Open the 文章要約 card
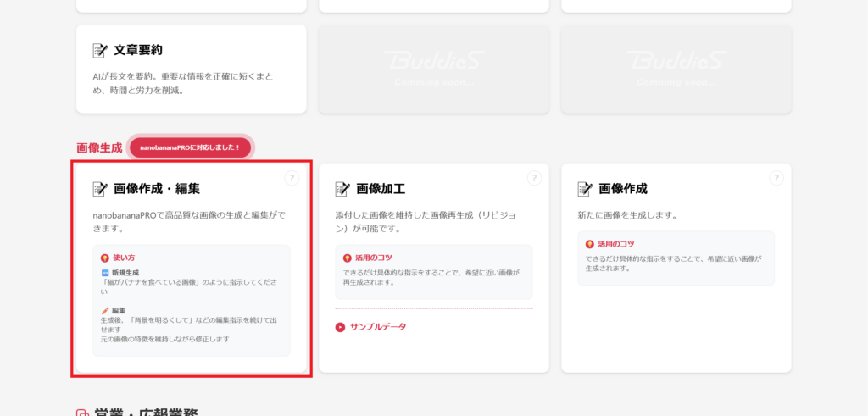868x416 pixels. 191,69
